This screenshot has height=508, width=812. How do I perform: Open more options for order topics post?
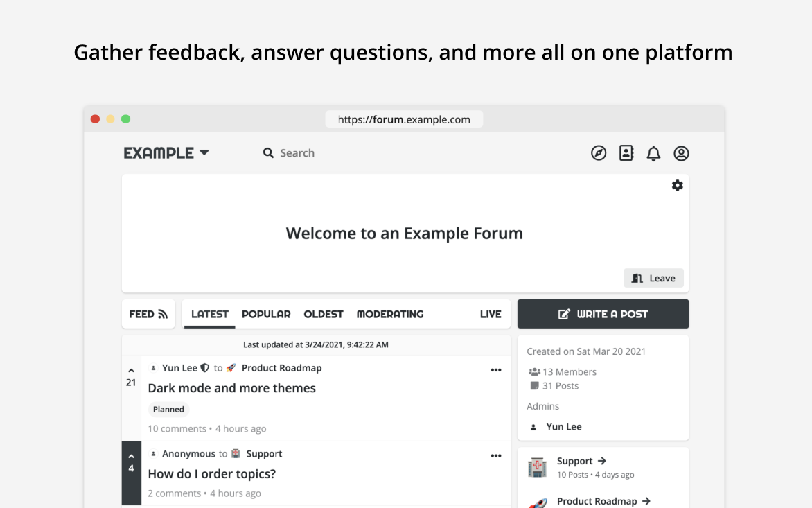pos(495,456)
